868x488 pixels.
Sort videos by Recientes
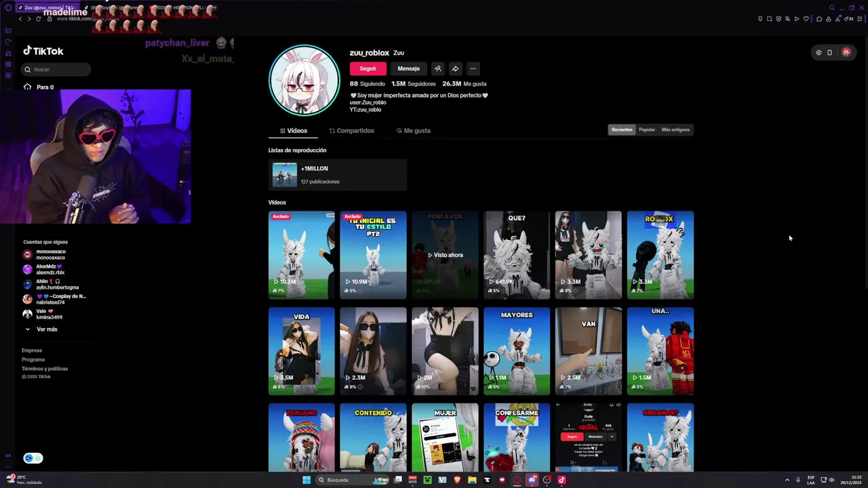622,129
